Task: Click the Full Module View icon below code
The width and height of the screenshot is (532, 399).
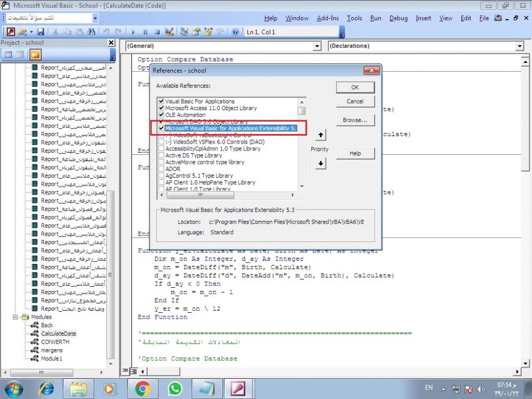Action: click(x=134, y=371)
